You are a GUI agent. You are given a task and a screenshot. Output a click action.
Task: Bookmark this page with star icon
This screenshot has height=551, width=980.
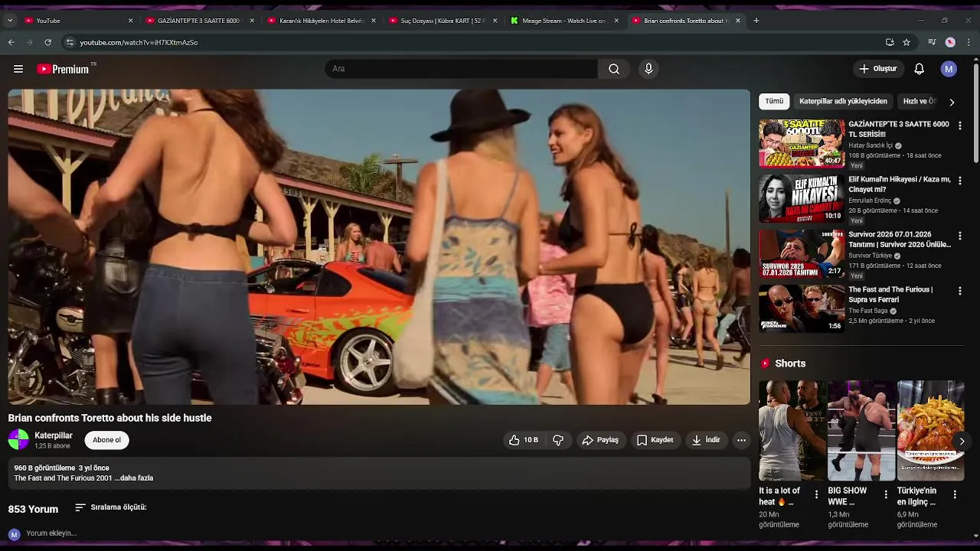pos(906,42)
